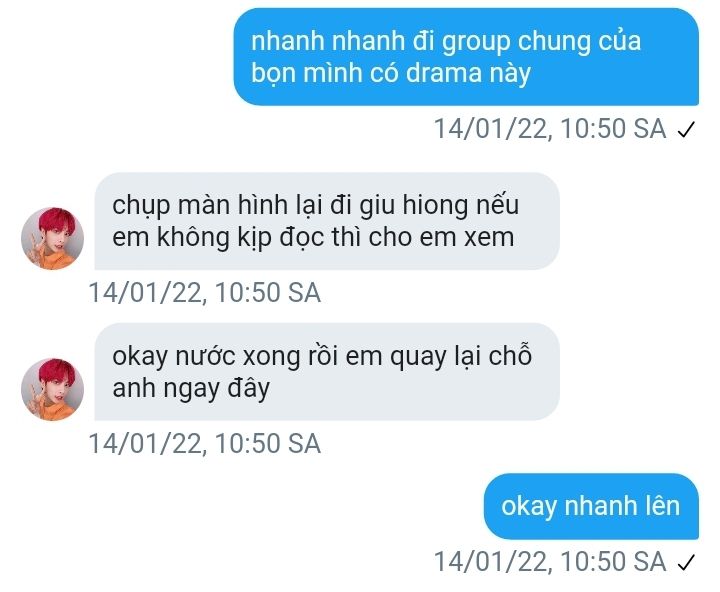Viewport: 720px width, 592px height.
Task: Click the timestamp under the first blue message
Action: pos(550,129)
